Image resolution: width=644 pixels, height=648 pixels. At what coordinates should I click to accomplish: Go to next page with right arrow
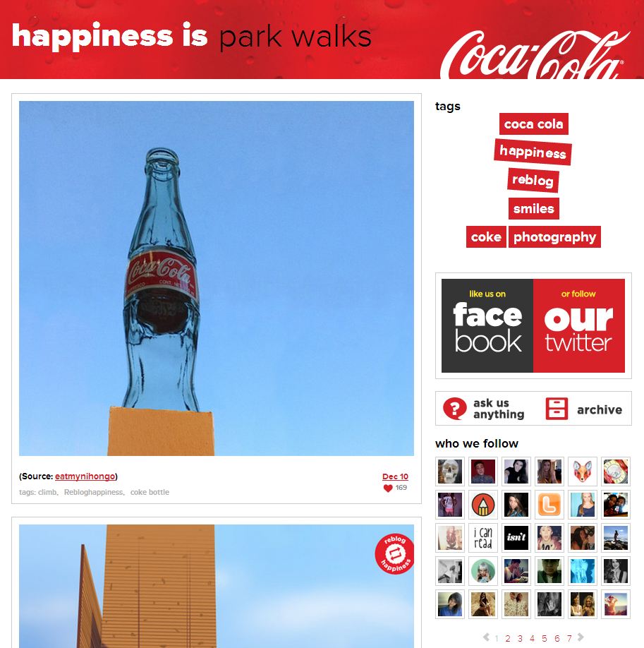[x=581, y=637]
